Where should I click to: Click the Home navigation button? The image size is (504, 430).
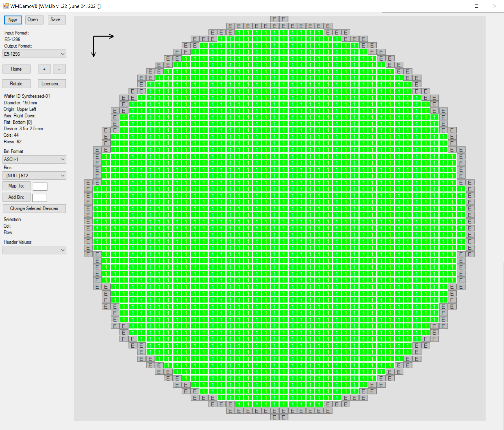point(17,69)
